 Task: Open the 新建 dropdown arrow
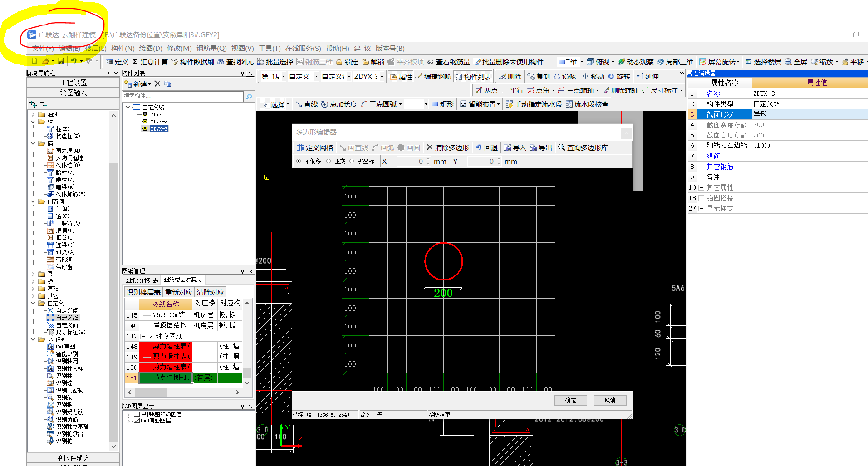tap(149, 84)
